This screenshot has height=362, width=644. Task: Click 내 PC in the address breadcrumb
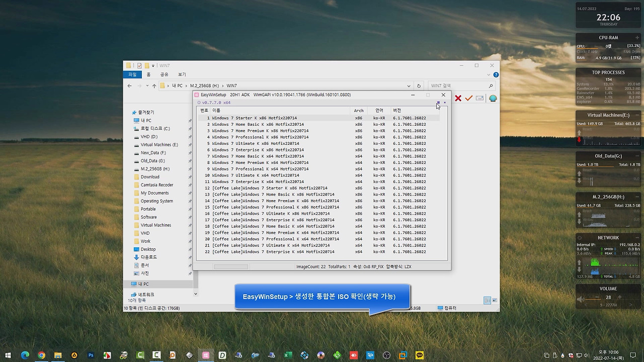tap(177, 86)
